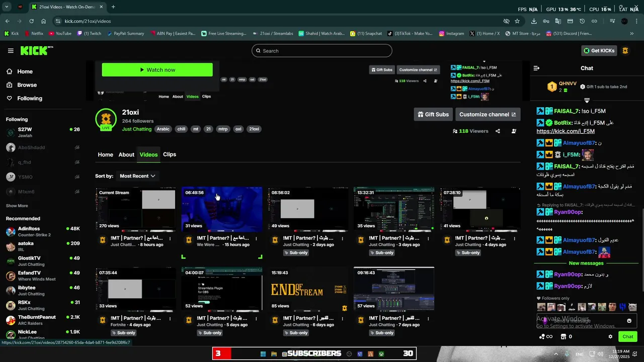Image resolution: width=644 pixels, height=362 pixels.
Task: Open options dots on the 7 days ago video
Action: 428,319
